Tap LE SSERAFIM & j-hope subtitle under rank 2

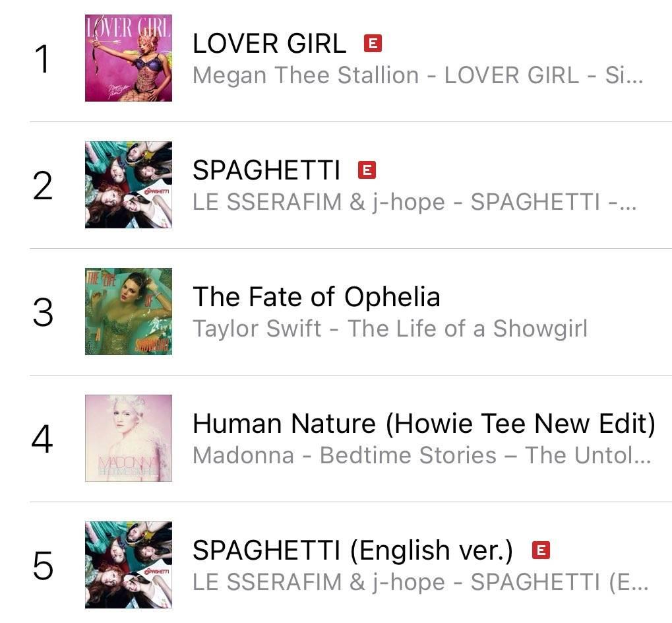[414, 202]
